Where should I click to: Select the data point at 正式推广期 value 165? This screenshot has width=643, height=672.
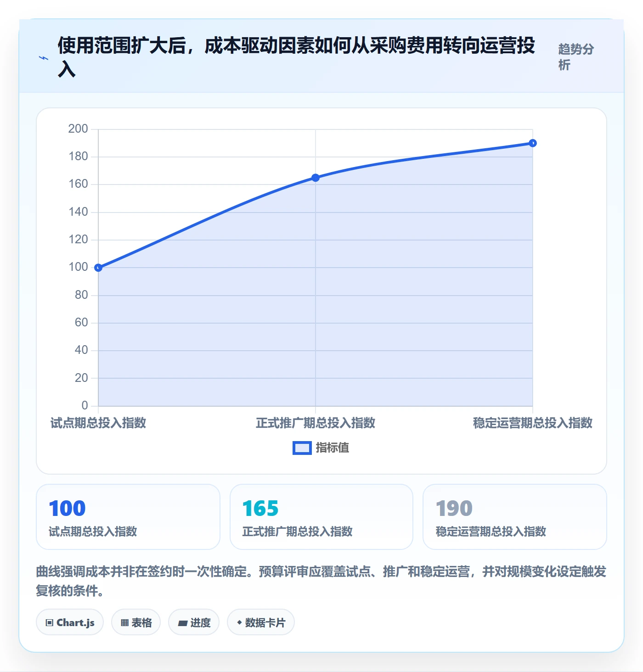pos(316,178)
